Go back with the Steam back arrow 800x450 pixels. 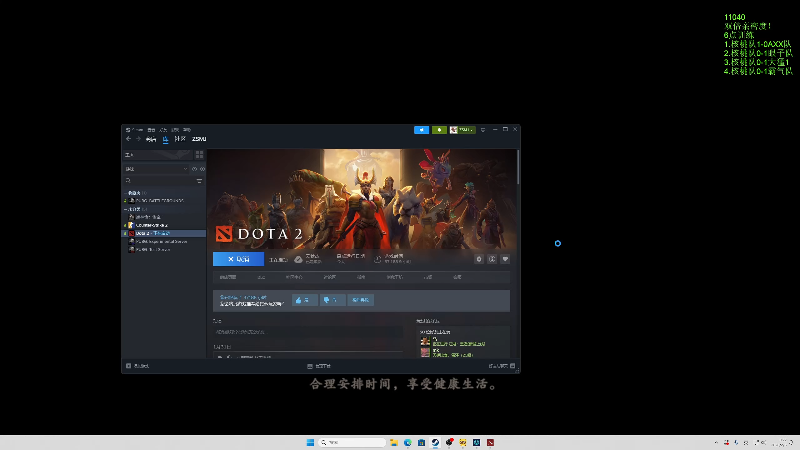click(x=129, y=139)
